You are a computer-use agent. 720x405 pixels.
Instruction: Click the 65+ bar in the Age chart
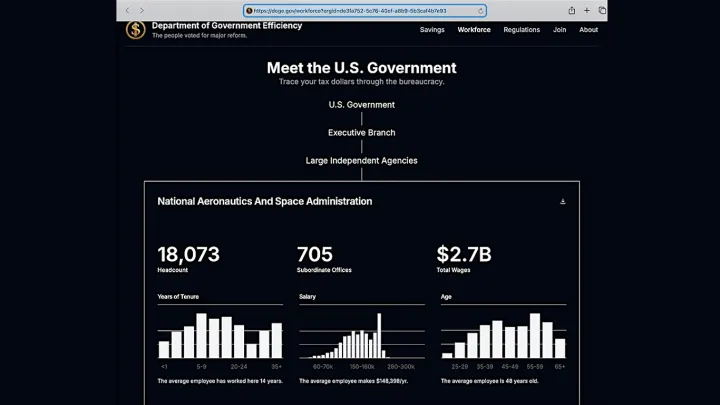point(560,349)
